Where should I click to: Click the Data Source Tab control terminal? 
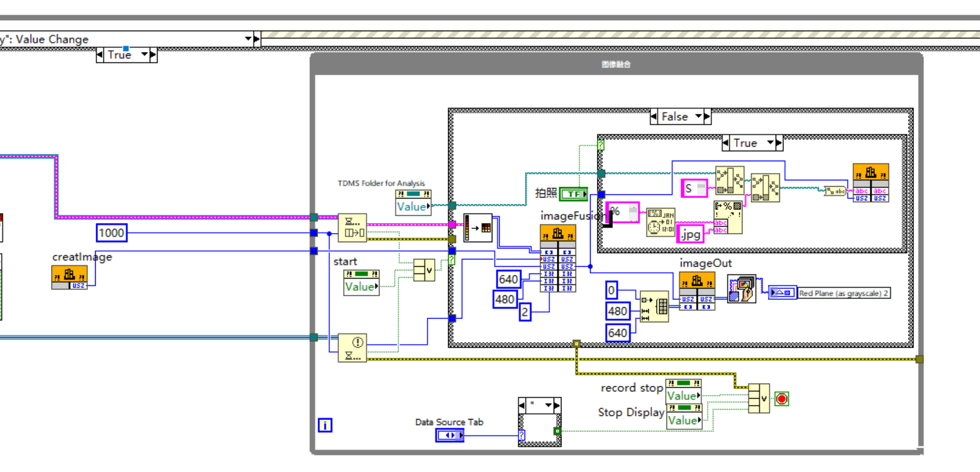tap(450, 436)
